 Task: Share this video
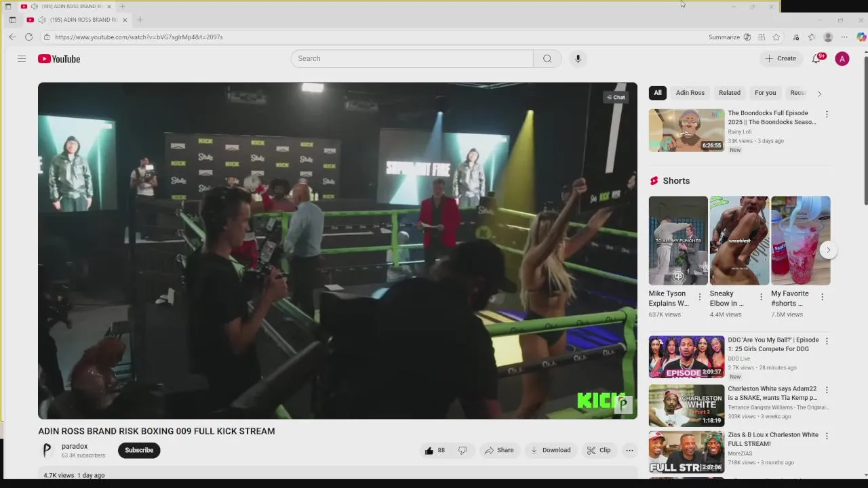(499, 450)
